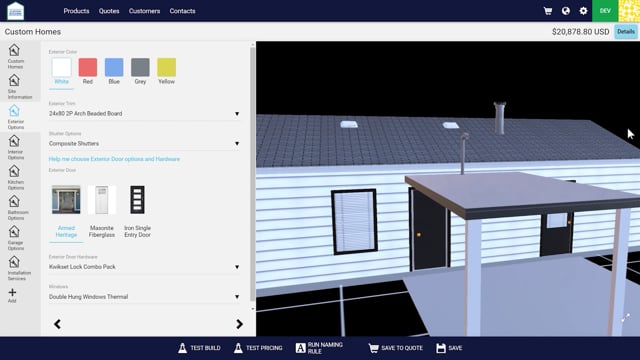Click the globe language icon
640x360 pixels.
pyautogui.click(x=566, y=11)
